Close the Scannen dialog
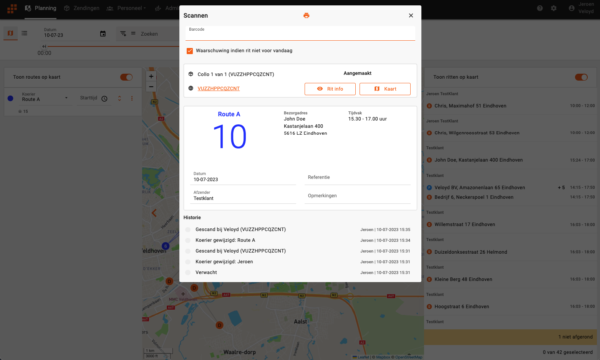The width and height of the screenshot is (600, 360). [x=411, y=16]
